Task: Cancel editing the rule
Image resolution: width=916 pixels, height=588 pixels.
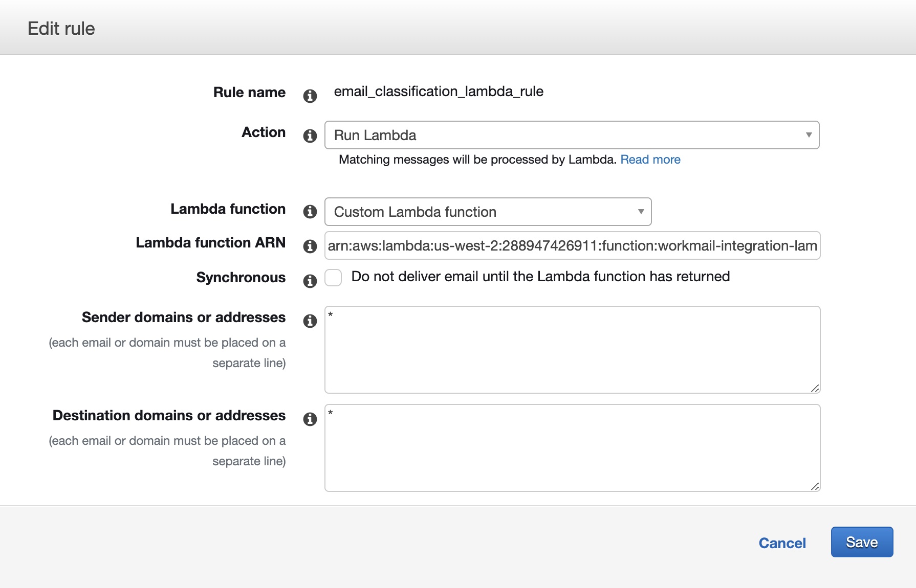Action: (782, 543)
